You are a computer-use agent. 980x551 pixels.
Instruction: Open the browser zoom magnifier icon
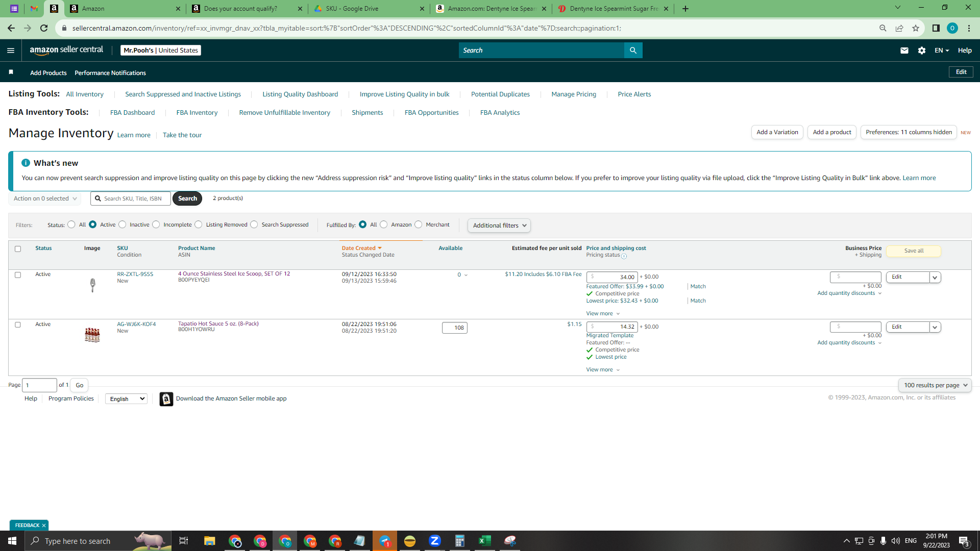[x=883, y=28]
